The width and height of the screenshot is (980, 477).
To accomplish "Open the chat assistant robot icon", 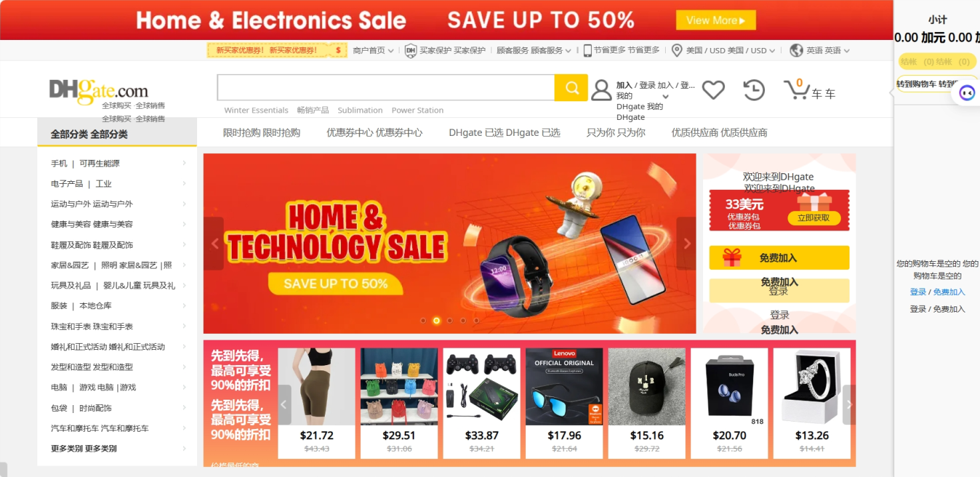I will click(967, 93).
